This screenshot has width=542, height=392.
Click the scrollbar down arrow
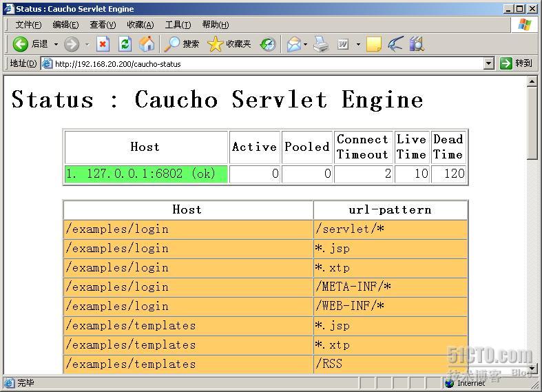pyautogui.click(x=532, y=368)
